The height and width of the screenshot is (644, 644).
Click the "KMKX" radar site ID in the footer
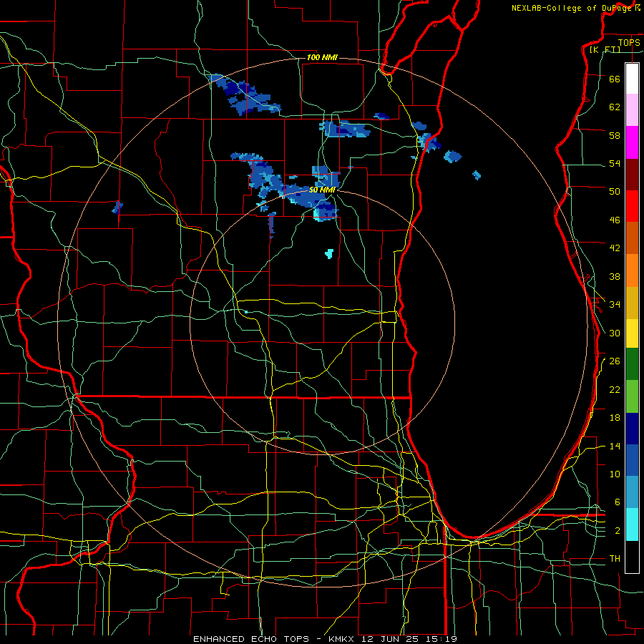click(343, 639)
